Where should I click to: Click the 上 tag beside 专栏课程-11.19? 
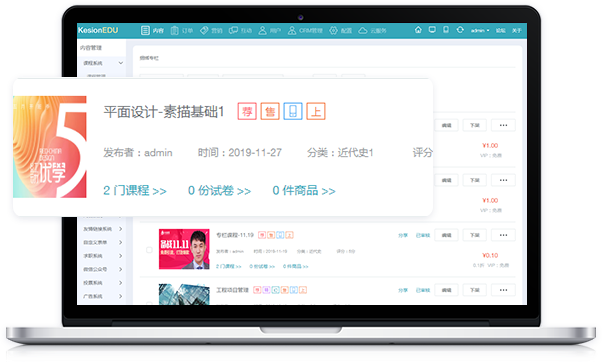pos(289,235)
